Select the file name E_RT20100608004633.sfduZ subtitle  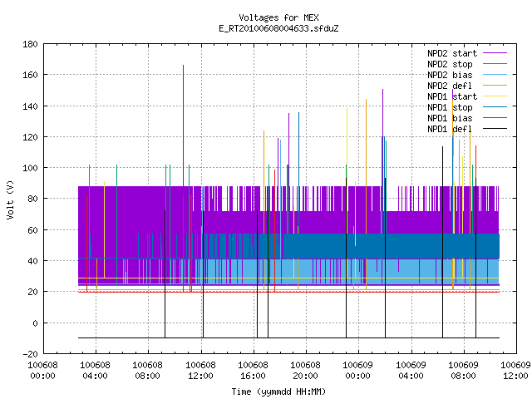pyautogui.click(x=278, y=28)
